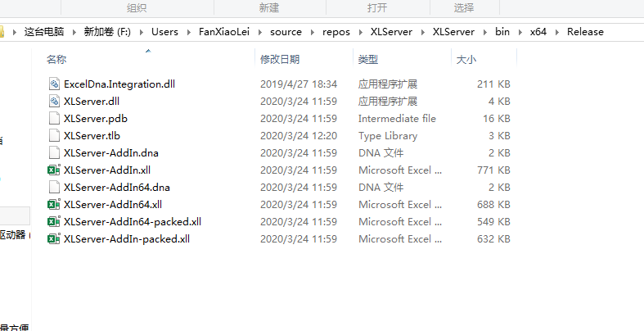The height and width of the screenshot is (331, 644).
Task: Click the 2019/4/27 18:34 date of ExcelDna.Integration.dll
Action: (x=299, y=84)
